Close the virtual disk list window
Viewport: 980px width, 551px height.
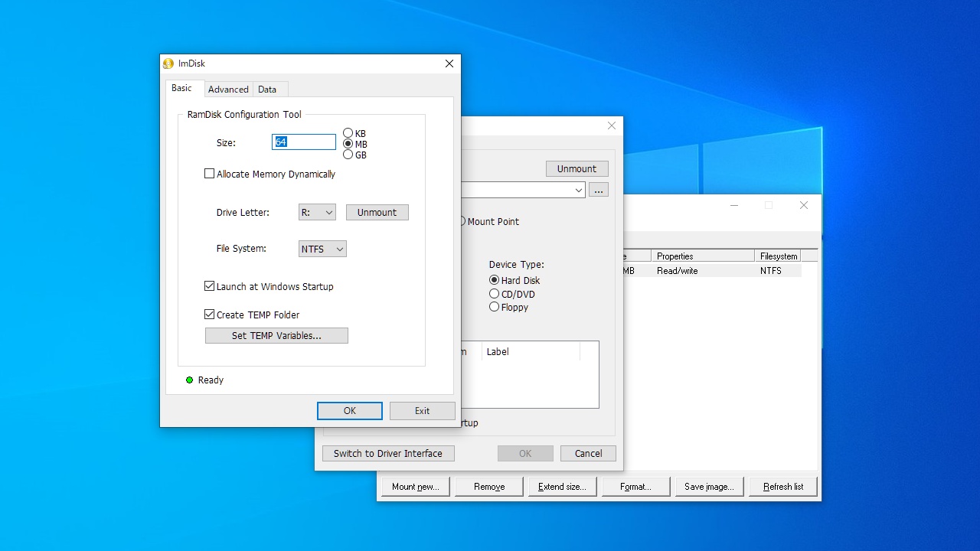[x=804, y=205]
